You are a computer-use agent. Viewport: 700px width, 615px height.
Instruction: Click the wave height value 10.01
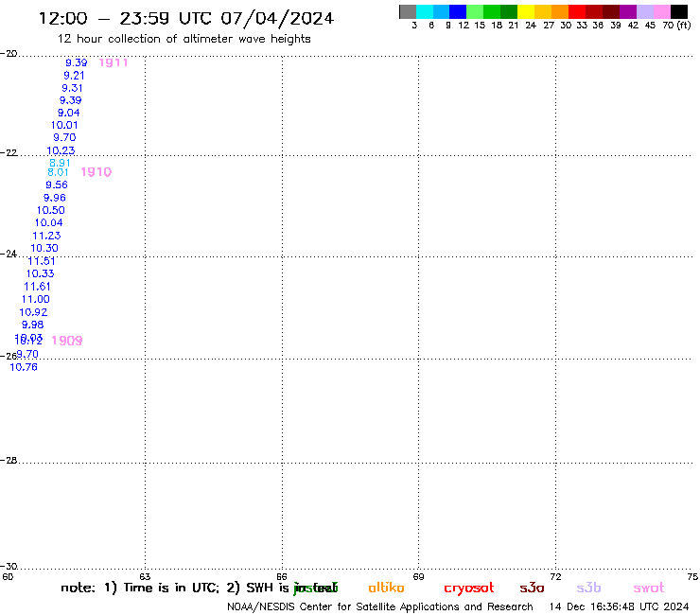pos(64,126)
